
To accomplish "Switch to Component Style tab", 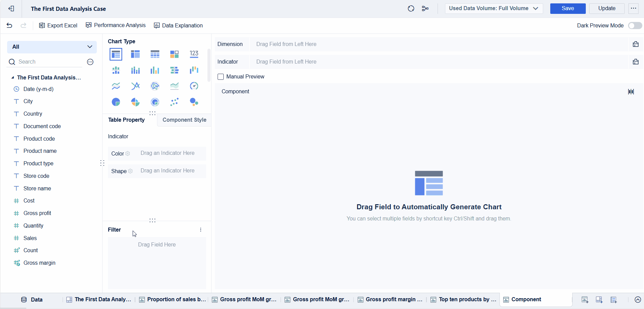I will tap(184, 120).
